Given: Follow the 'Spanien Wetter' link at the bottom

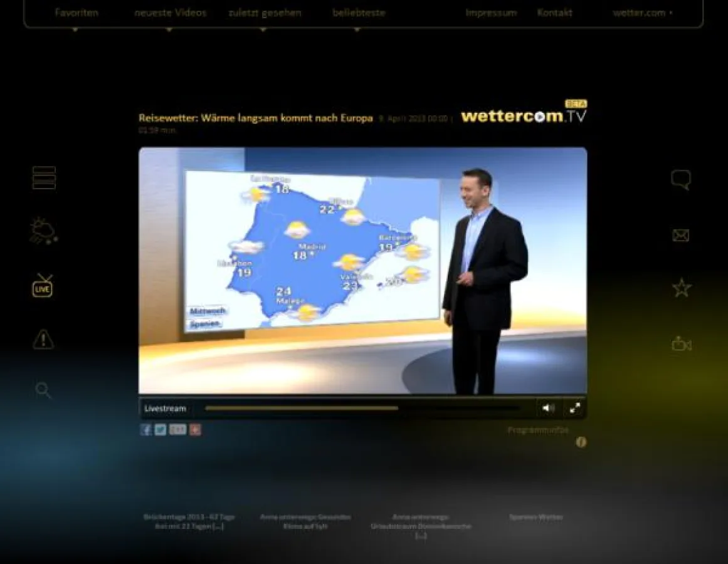Looking at the screenshot, I should click(536, 517).
